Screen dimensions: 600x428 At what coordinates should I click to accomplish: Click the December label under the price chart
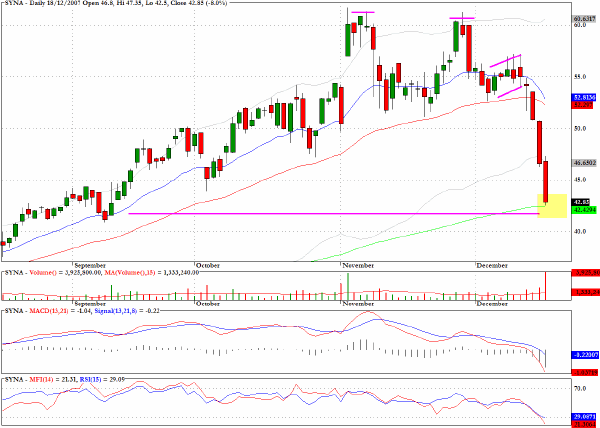click(492, 265)
